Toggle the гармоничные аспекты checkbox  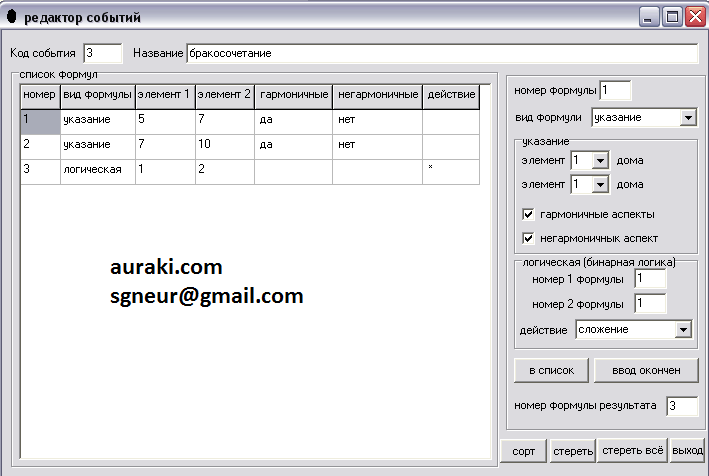point(529,214)
